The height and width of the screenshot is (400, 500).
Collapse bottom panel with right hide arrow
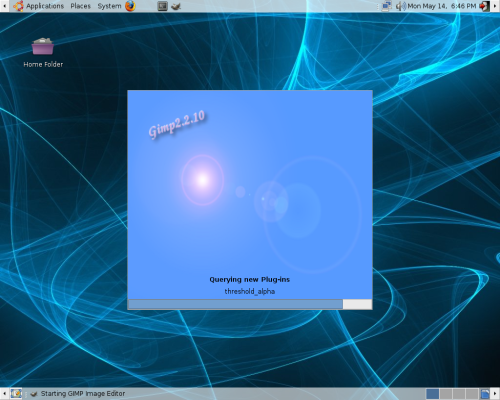point(495,394)
